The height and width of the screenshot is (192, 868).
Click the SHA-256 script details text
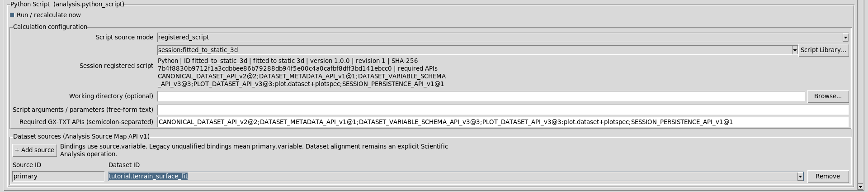pyautogui.click(x=302, y=72)
